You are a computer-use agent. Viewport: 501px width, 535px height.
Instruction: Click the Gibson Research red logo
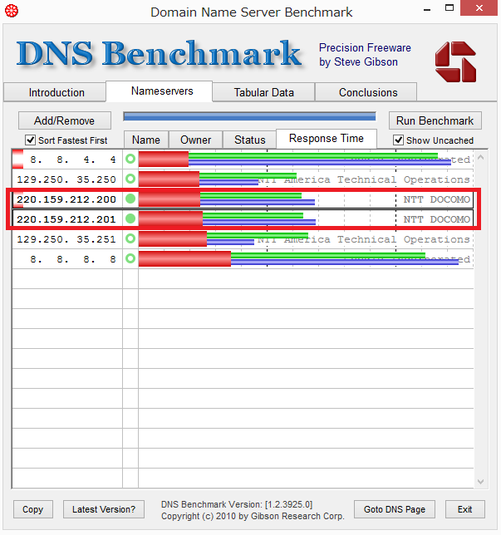[x=455, y=62]
